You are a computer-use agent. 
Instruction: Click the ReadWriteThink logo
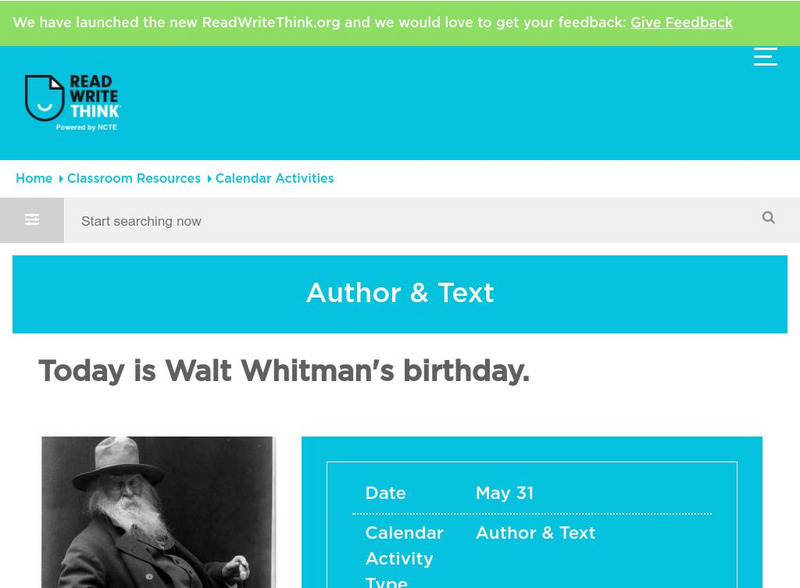(x=72, y=103)
